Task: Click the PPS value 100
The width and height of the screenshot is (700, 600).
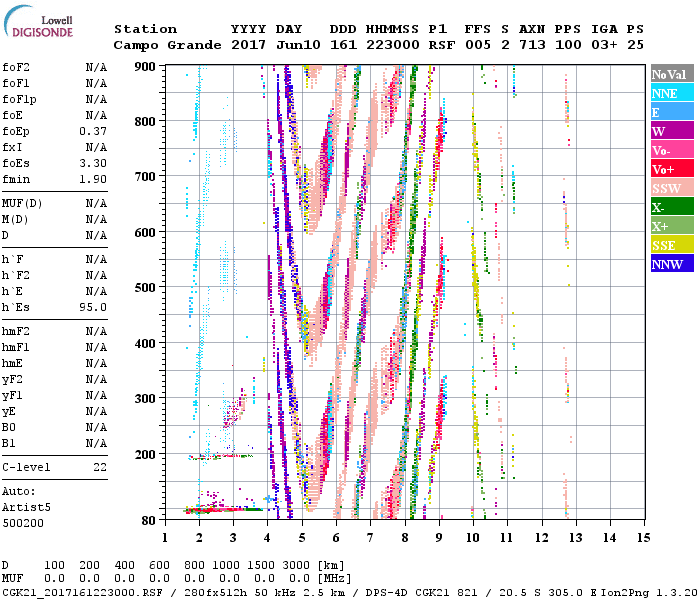Action: 568,45
